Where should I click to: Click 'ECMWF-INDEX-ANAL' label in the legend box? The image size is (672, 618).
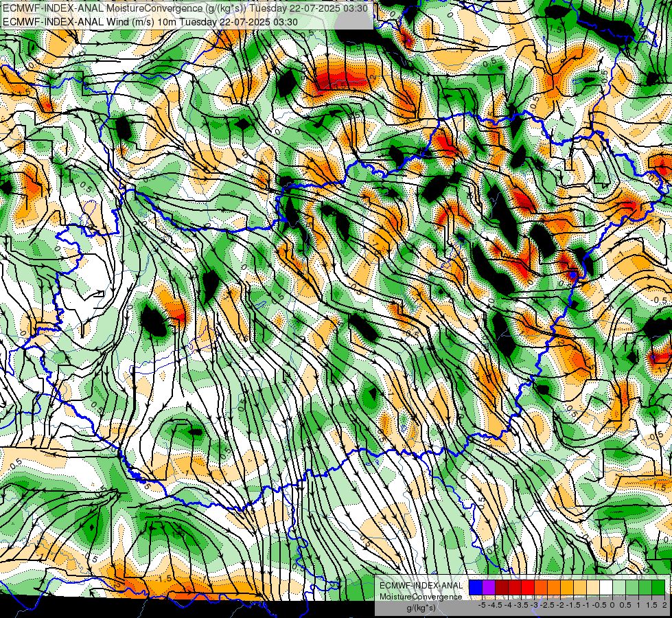(x=421, y=586)
